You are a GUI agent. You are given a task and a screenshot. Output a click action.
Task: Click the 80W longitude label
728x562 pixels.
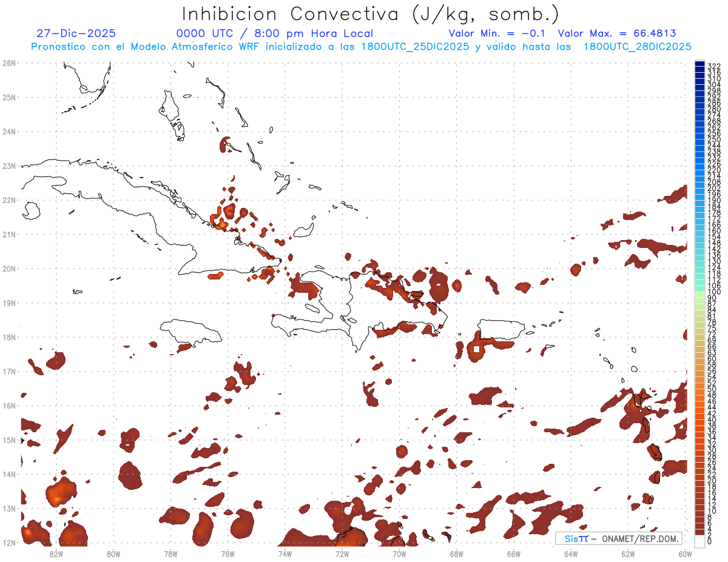coord(113,554)
